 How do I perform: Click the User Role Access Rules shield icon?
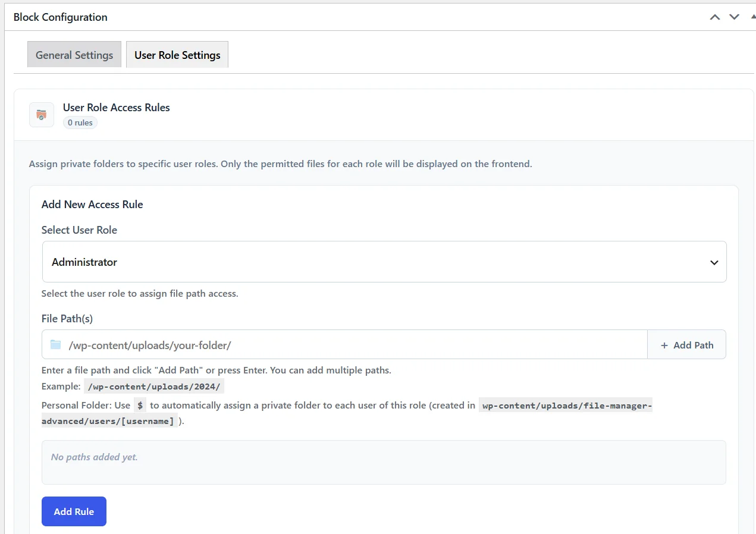pos(42,115)
